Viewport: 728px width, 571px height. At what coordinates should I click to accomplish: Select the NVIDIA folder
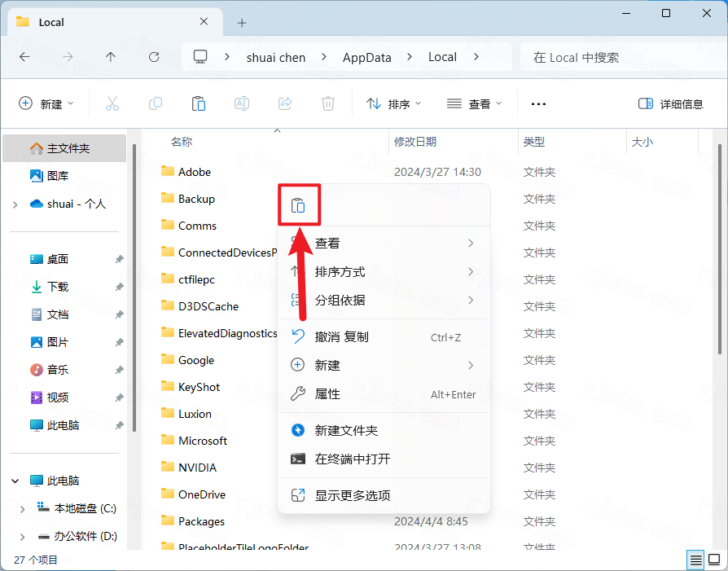coord(188,468)
